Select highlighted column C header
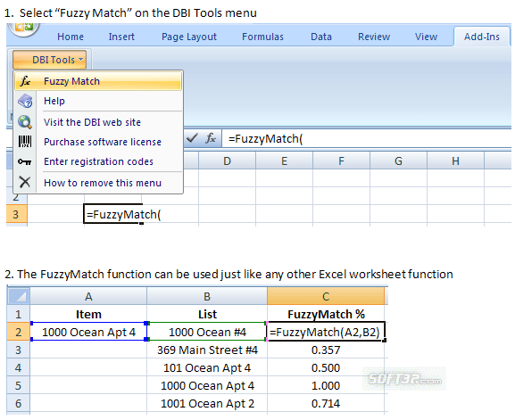 326,296
